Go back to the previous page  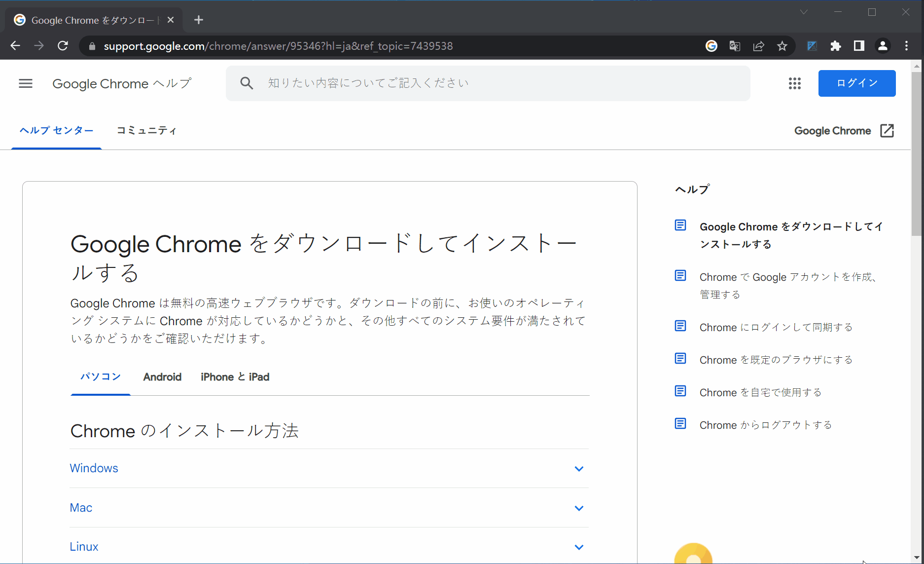click(x=15, y=46)
